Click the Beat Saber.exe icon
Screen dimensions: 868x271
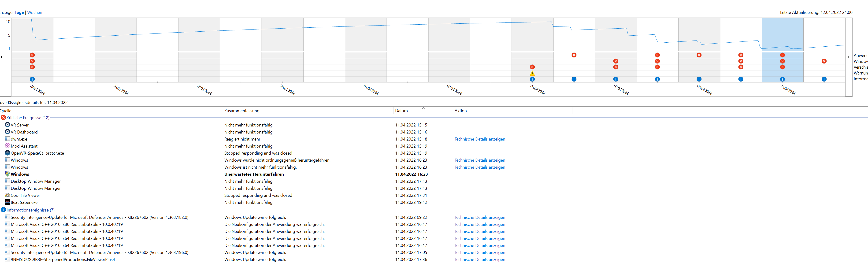7,202
